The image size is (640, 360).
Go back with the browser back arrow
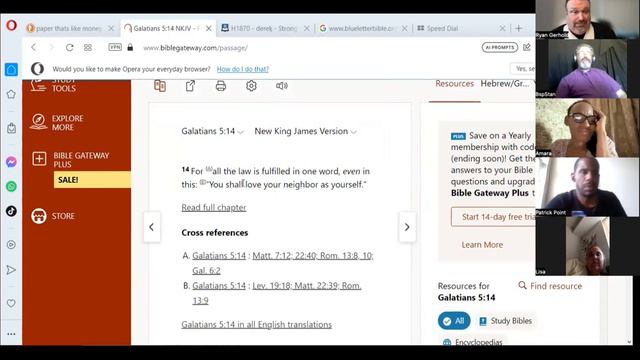coord(34,47)
